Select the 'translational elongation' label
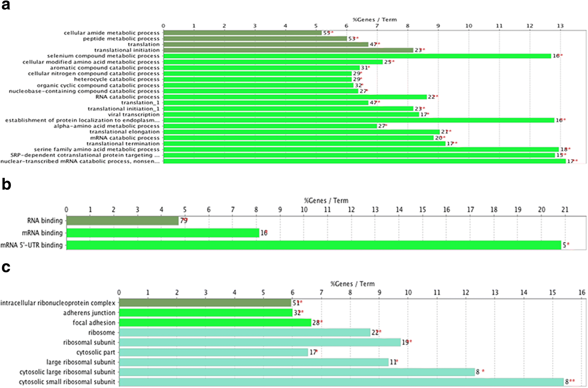Screen dimensions: 588x388 [x=124, y=132]
